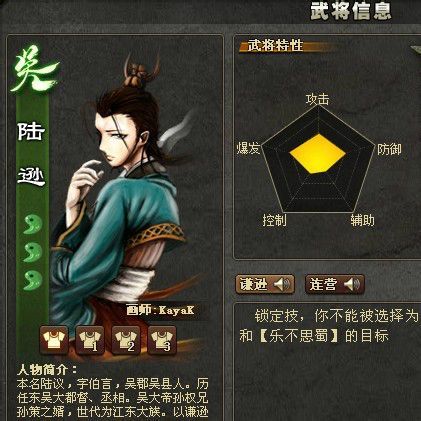Click the top green magatama health icon
Viewport: 421px width, 421px height.
pyautogui.click(x=32, y=224)
